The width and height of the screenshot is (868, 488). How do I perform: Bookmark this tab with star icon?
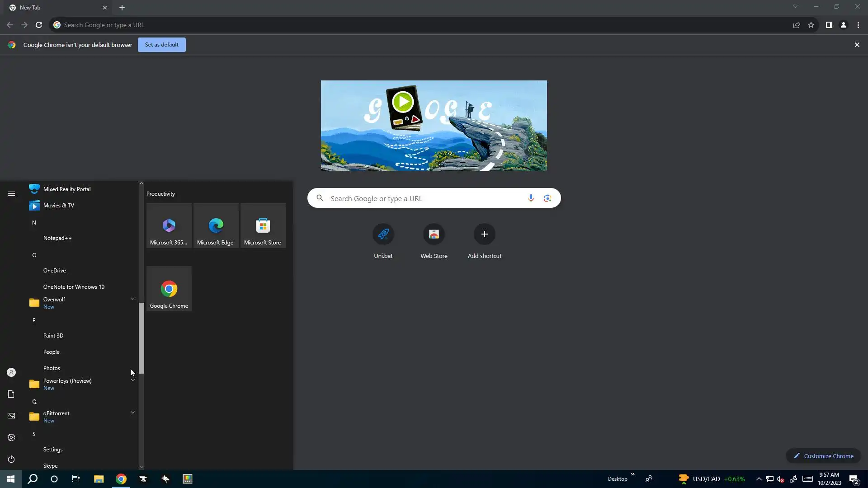click(811, 25)
